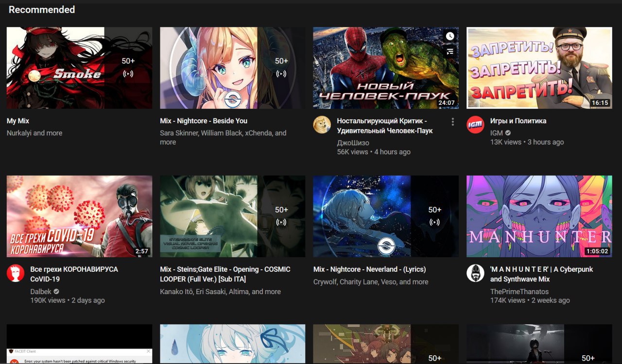This screenshot has width=622, height=364.
Task: Click '56K views • 4 hours ago' text
Action: (x=374, y=152)
